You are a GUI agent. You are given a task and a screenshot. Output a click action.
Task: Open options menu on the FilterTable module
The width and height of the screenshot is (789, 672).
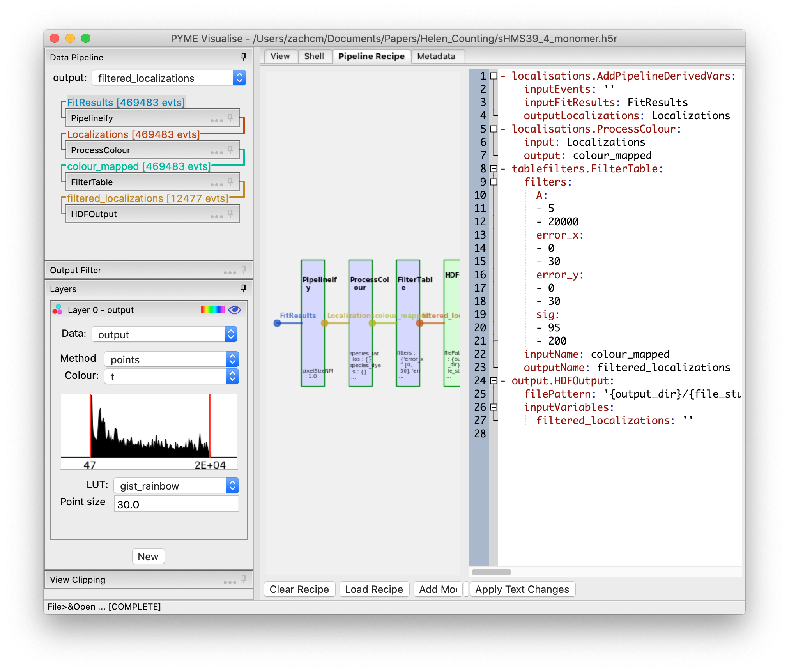(217, 184)
